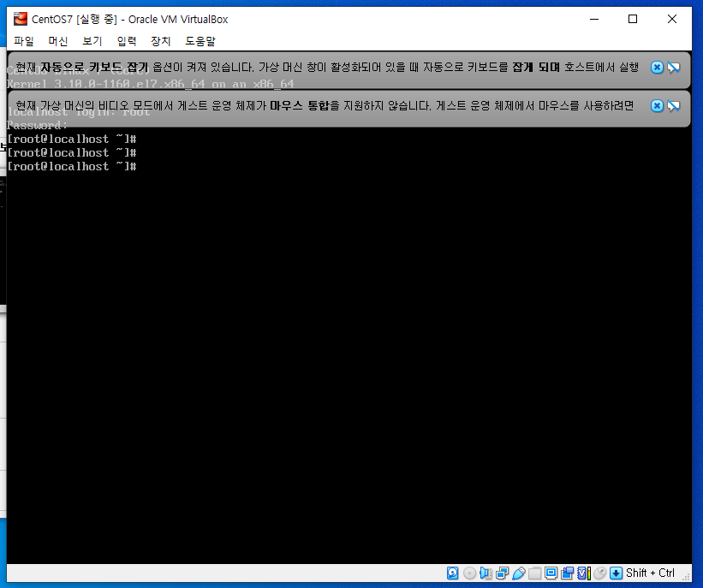Open the video recording status icon
This screenshot has height=588, width=703.
[567, 573]
